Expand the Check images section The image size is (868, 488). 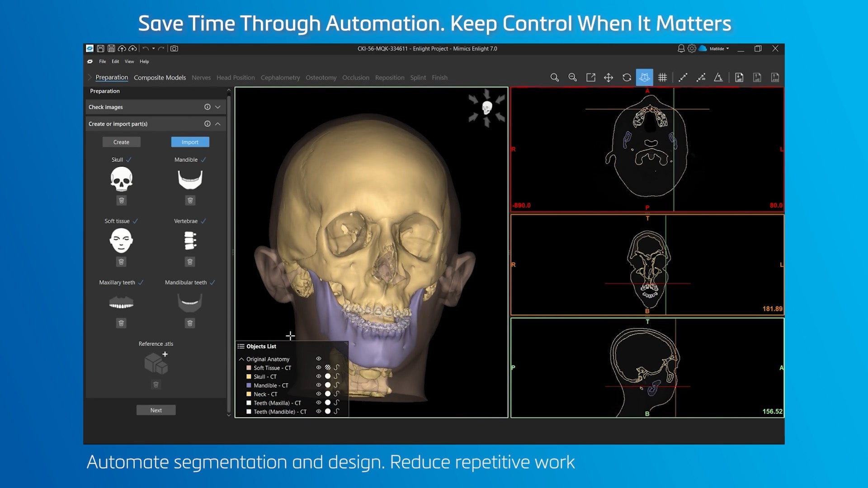tap(218, 107)
